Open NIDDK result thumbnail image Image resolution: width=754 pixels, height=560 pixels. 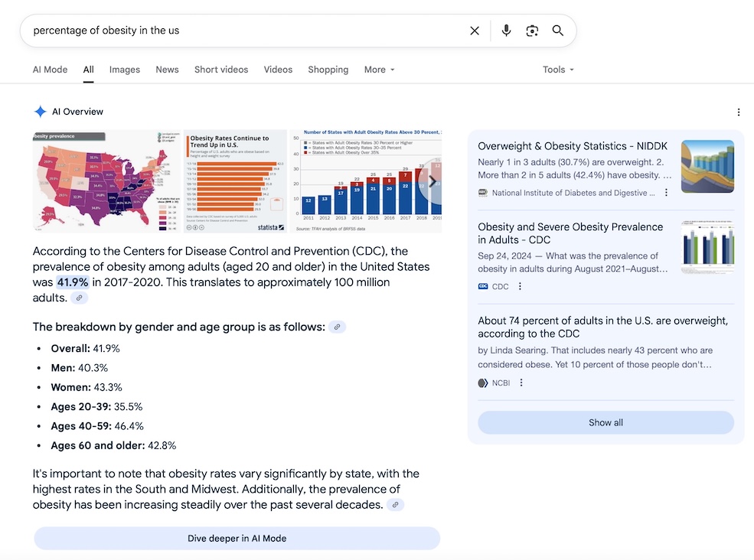tap(708, 166)
